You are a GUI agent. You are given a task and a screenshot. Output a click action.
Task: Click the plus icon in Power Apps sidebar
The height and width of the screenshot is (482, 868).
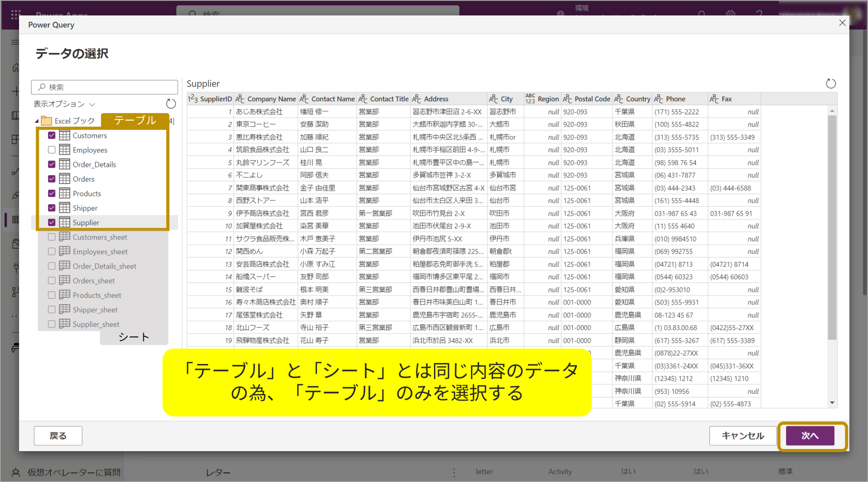click(x=15, y=91)
